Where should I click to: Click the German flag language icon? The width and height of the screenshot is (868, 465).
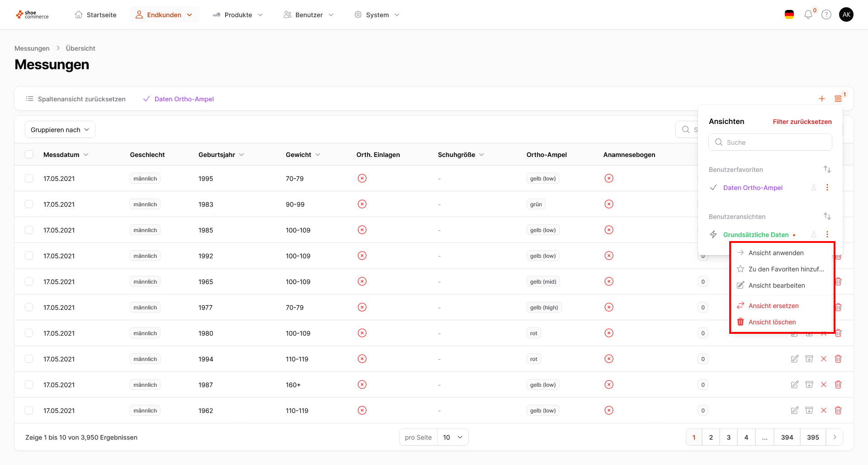[x=789, y=15]
